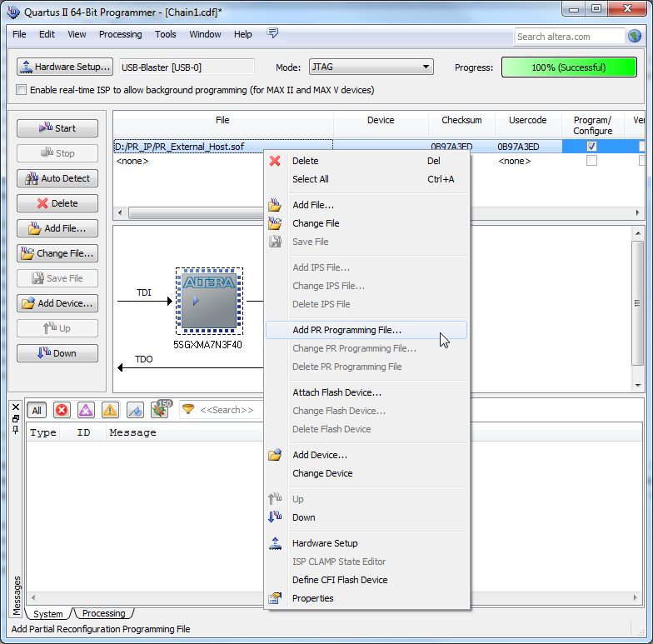
Task: Click the Search altera.com input field
Action: 570,37
